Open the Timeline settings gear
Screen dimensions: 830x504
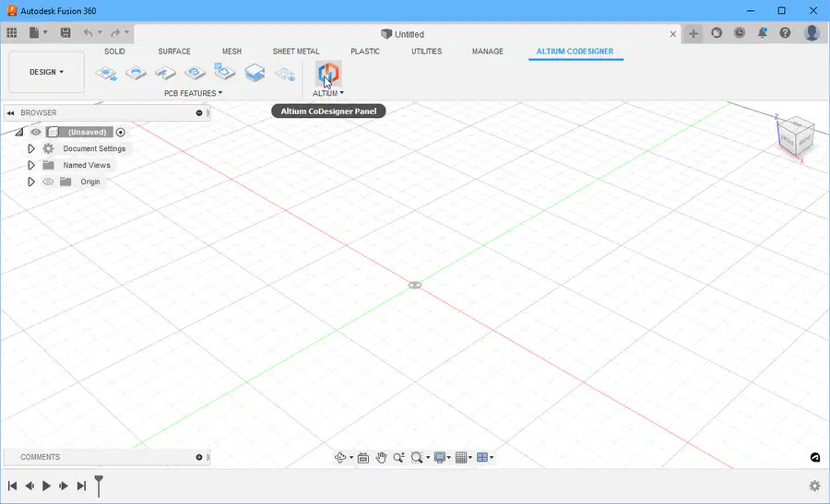[x=814, y=486]
